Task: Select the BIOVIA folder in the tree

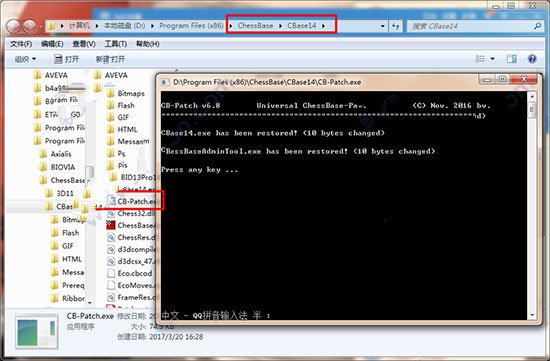Action: 57,167
